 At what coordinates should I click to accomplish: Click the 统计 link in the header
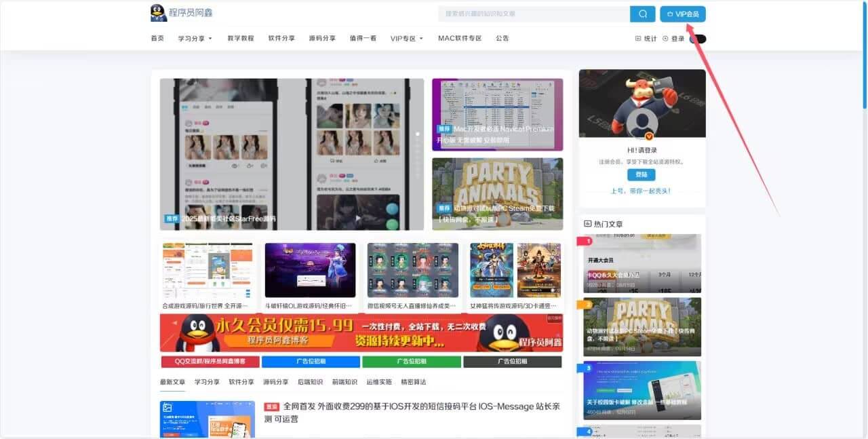click(646, 39)
